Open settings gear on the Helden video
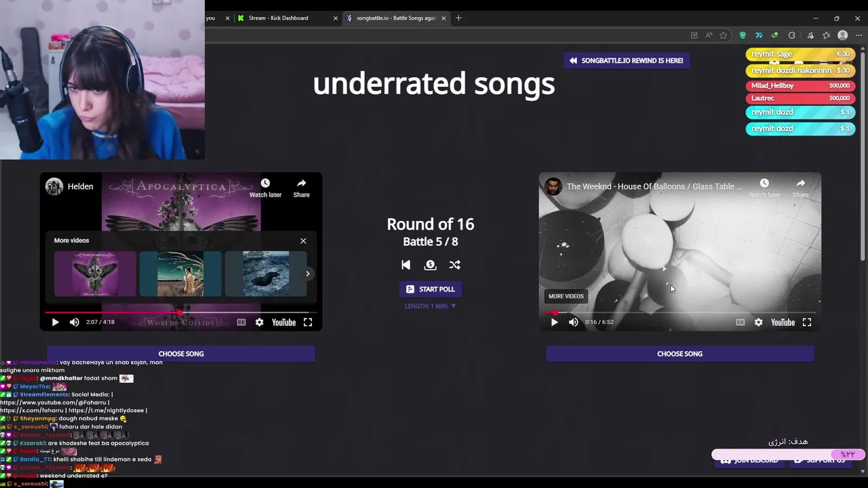 coord(259,323)
